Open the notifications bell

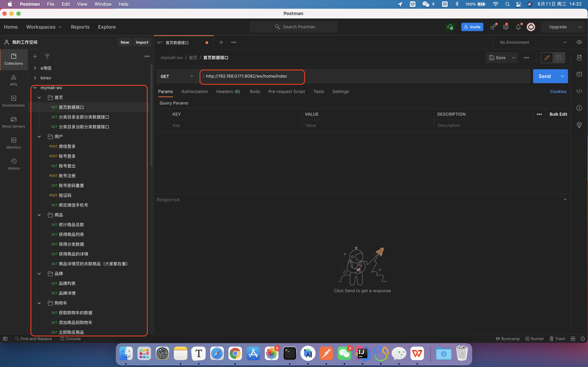[518, 27]
